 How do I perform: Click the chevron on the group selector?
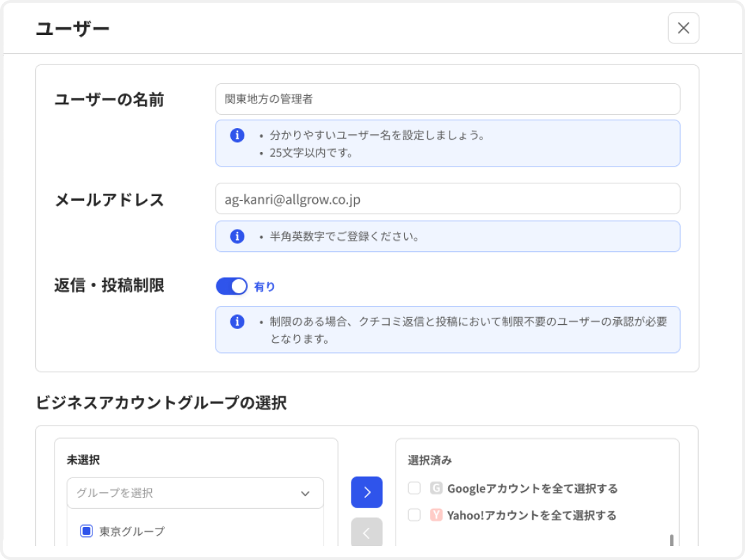pyautogui.click(x=305, y=493)
